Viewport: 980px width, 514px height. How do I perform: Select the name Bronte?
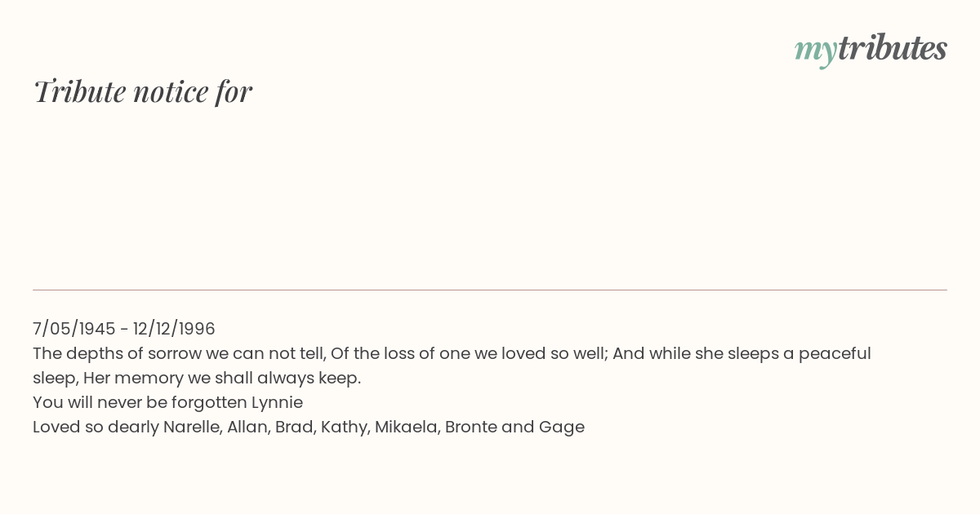tap(471, 427)
